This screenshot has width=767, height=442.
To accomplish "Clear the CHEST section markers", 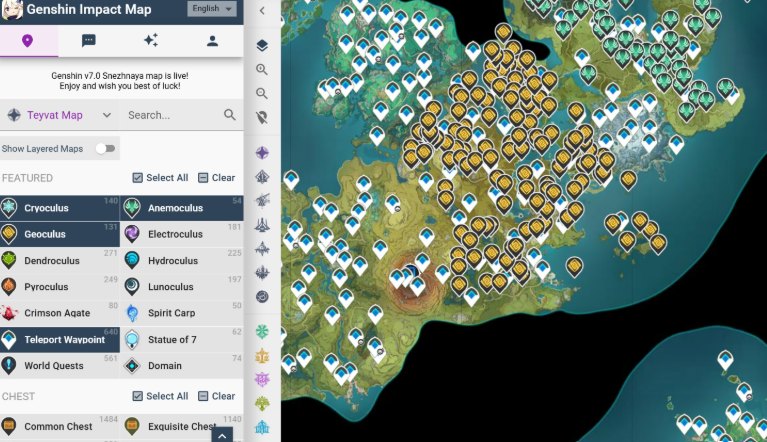I will tap(217, 396).
